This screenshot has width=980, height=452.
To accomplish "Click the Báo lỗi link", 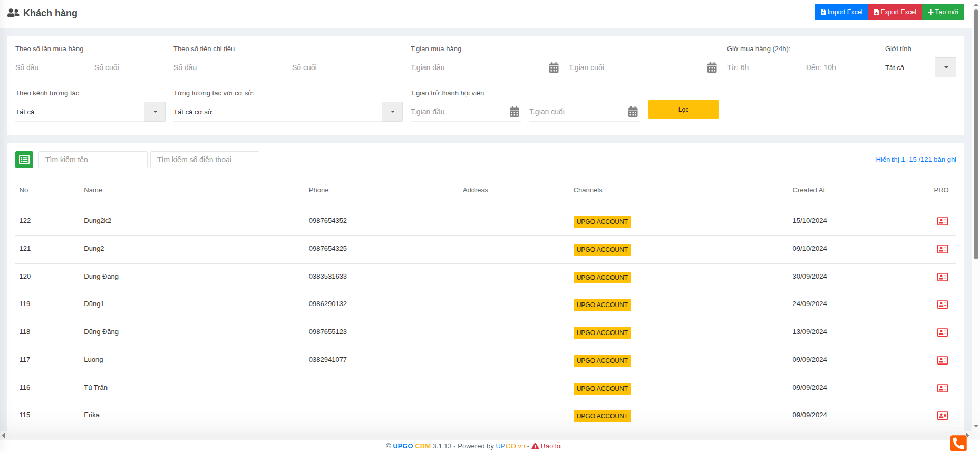I will coord(551,446).
